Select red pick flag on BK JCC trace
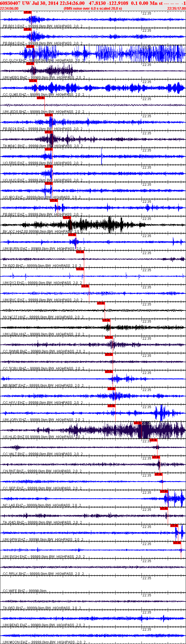Image resolution: width=186 pixels, height=644 pixels. (x=67, y=218)
